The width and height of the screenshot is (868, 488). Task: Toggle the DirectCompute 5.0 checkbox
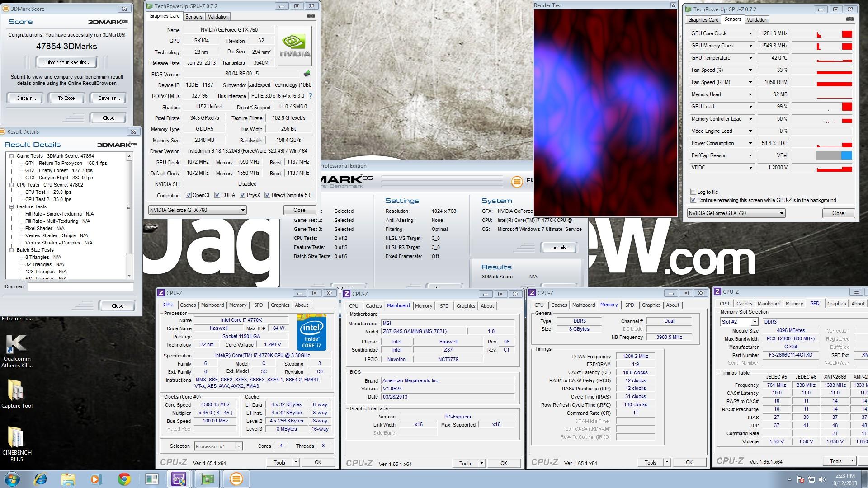pyautogui.click(x=267, y=195)
